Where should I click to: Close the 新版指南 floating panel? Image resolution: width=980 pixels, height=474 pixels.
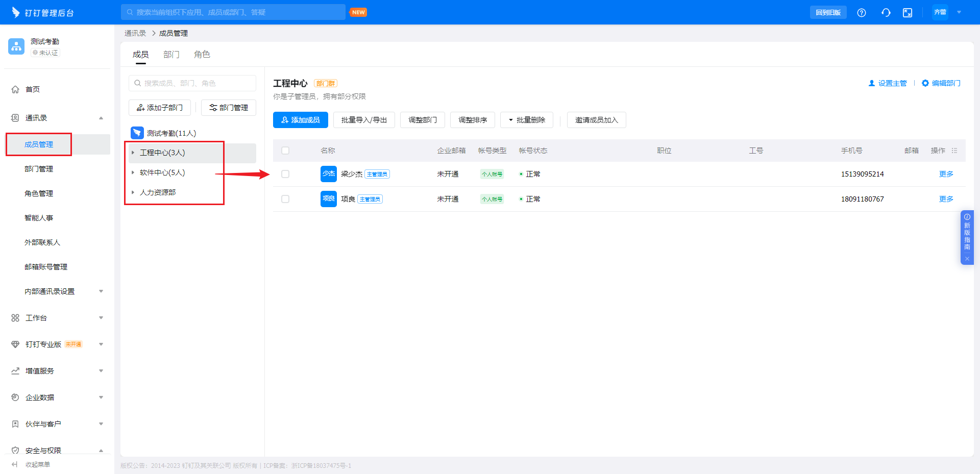point(967,259)
